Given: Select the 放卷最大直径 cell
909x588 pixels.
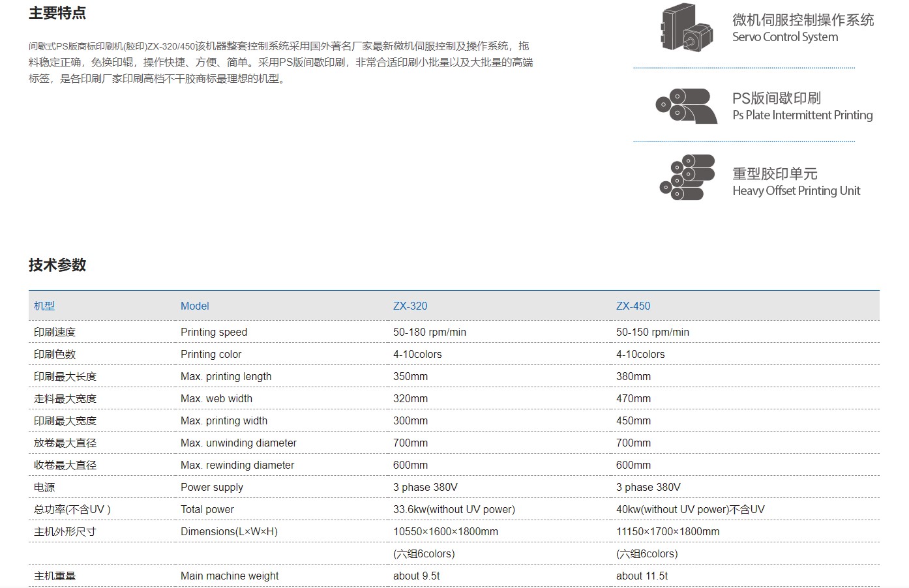Looking at the screenshot, I should click(65, 443).
